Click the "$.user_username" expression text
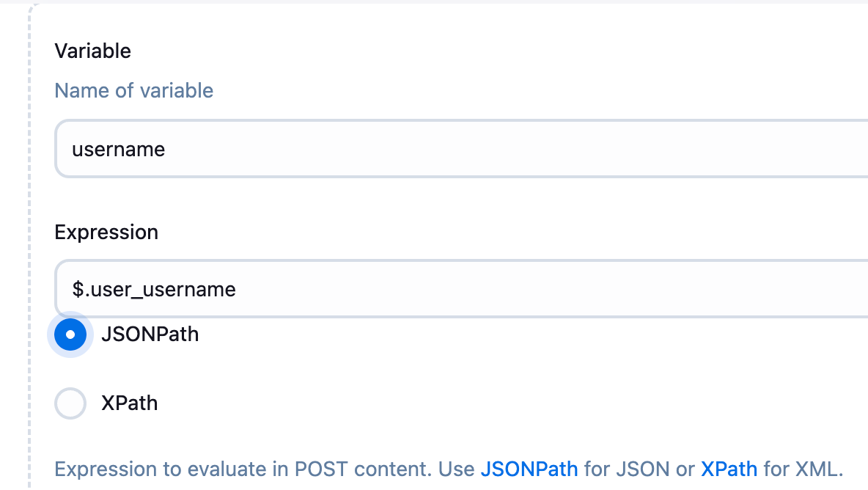This screenshot has width=868, height=490. [x=154, y=289]
